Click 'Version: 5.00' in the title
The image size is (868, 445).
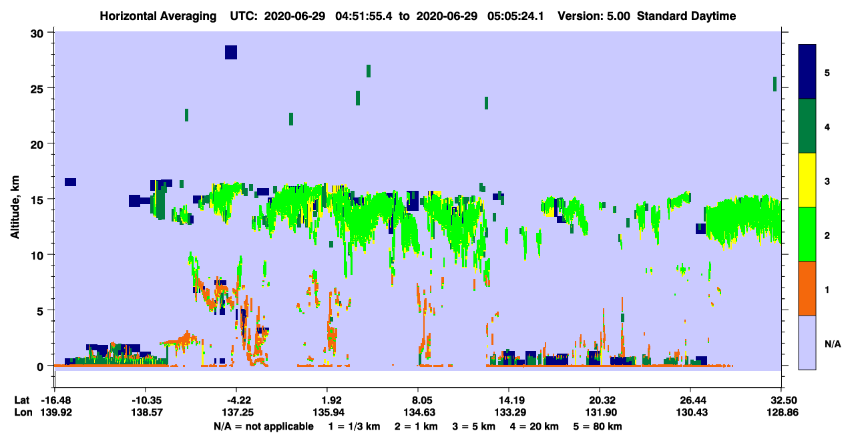[594, 16]
